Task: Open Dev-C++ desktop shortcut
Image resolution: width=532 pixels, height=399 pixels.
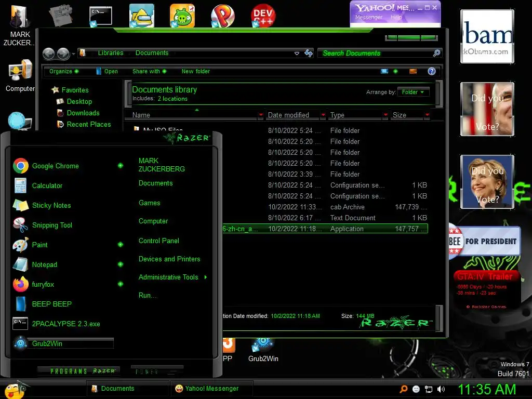Action: [263, 16]
